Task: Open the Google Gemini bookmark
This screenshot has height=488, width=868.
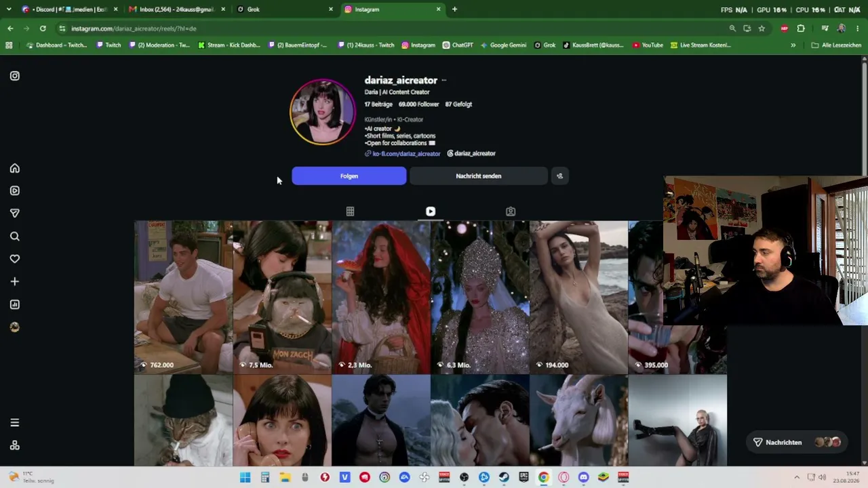Action: (503, 45)
